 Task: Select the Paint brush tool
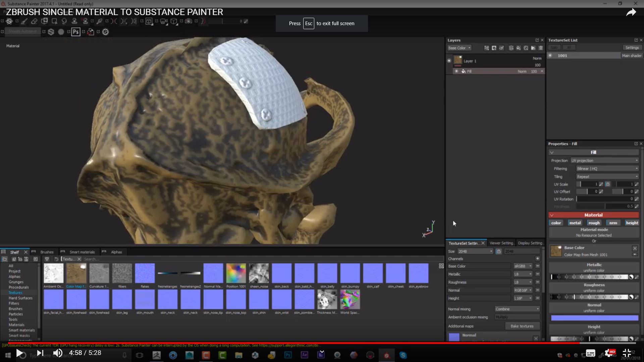pyautogui.click(x=24, y=21)
